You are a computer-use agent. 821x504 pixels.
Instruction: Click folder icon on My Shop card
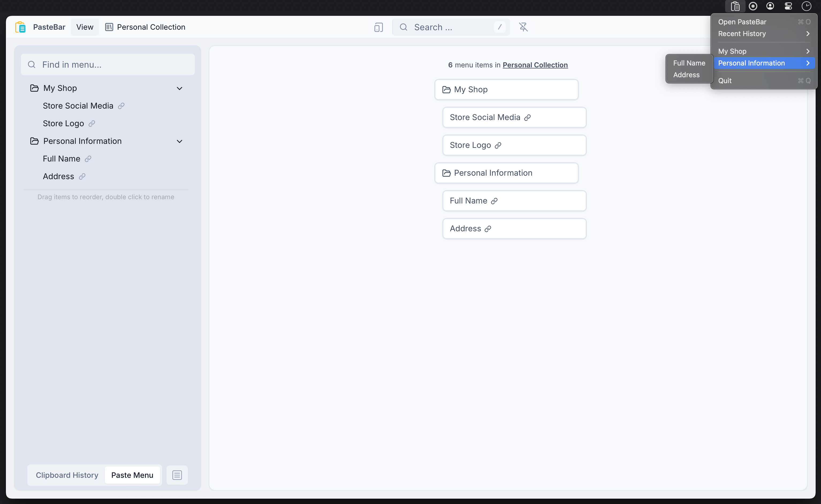[446, 89]
